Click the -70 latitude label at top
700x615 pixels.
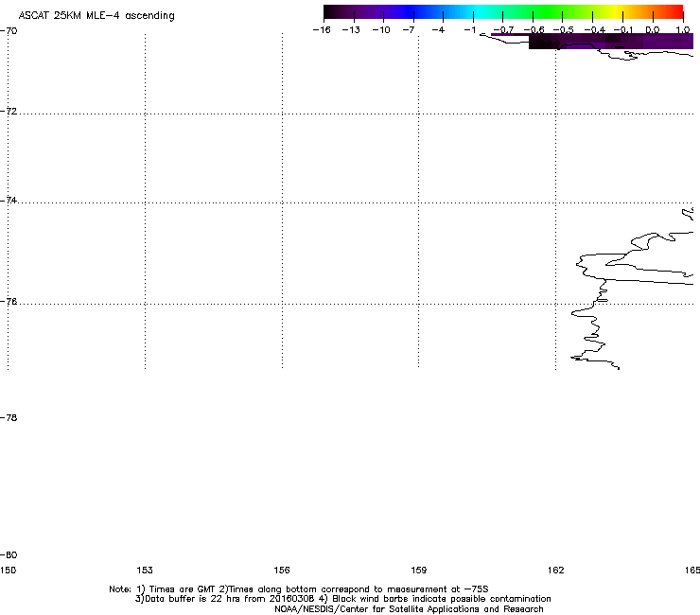[9, 30]
